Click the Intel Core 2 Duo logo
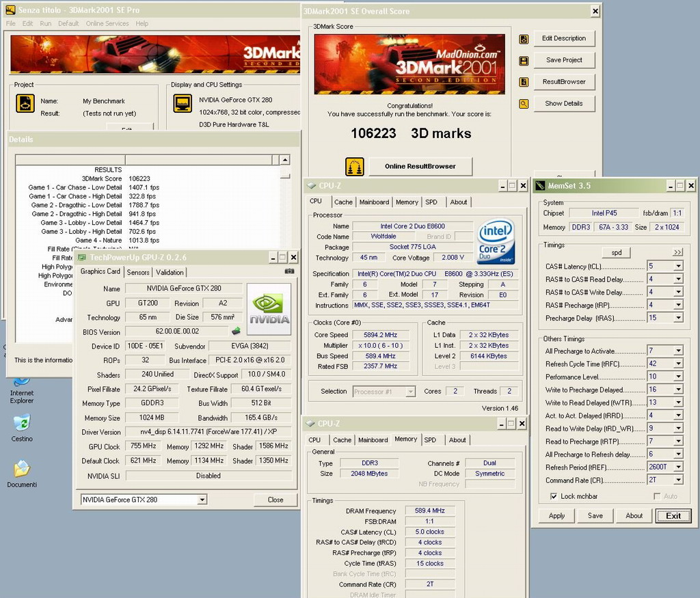 (x=496, y=241)
